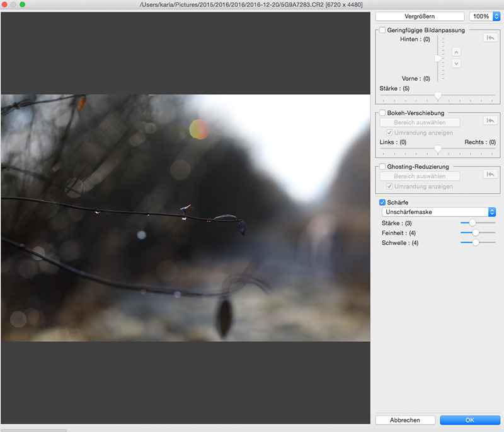
Task: Click the branch photo in preview
Action: (x=185, y=218)
